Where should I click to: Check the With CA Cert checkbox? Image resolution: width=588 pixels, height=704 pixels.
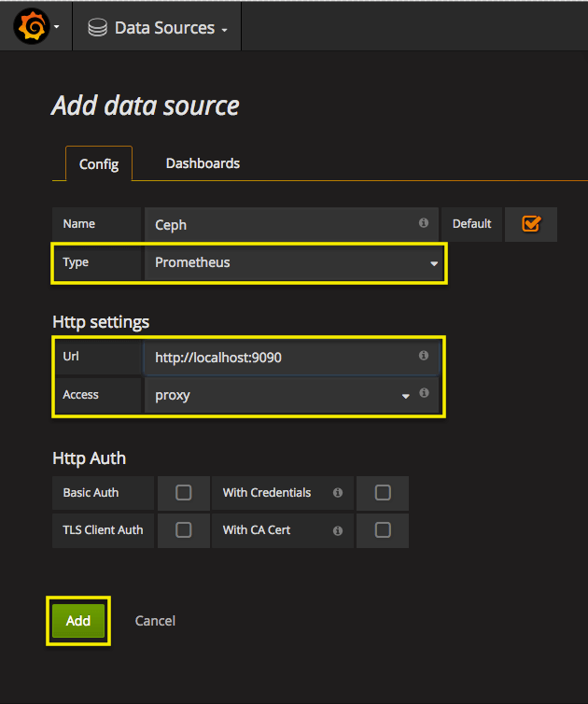[x=383, y=529]
